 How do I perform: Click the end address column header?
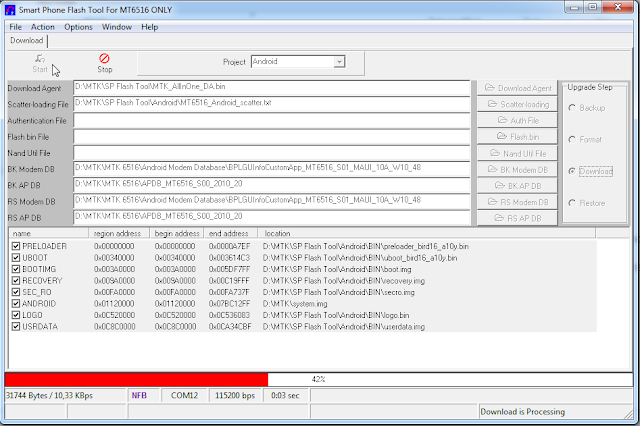pyautogui.click(x=231, y=233)
